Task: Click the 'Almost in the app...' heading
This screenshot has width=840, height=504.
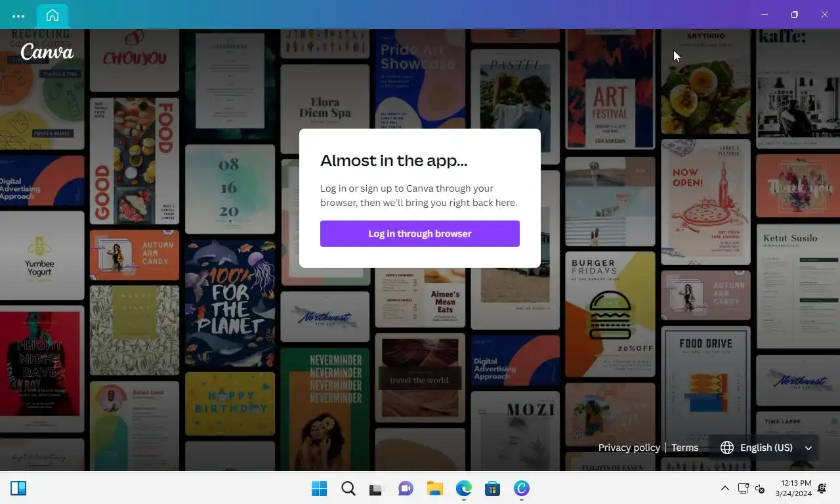Action: coord(394,160)
